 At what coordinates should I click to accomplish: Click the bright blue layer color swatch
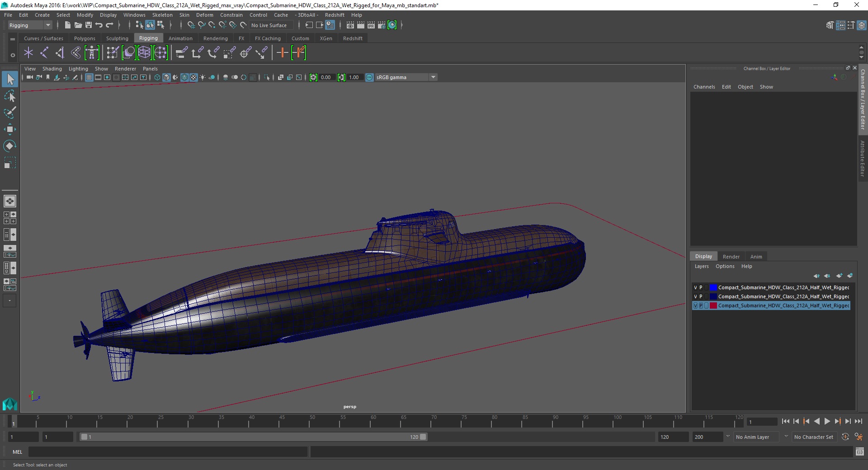713,287
